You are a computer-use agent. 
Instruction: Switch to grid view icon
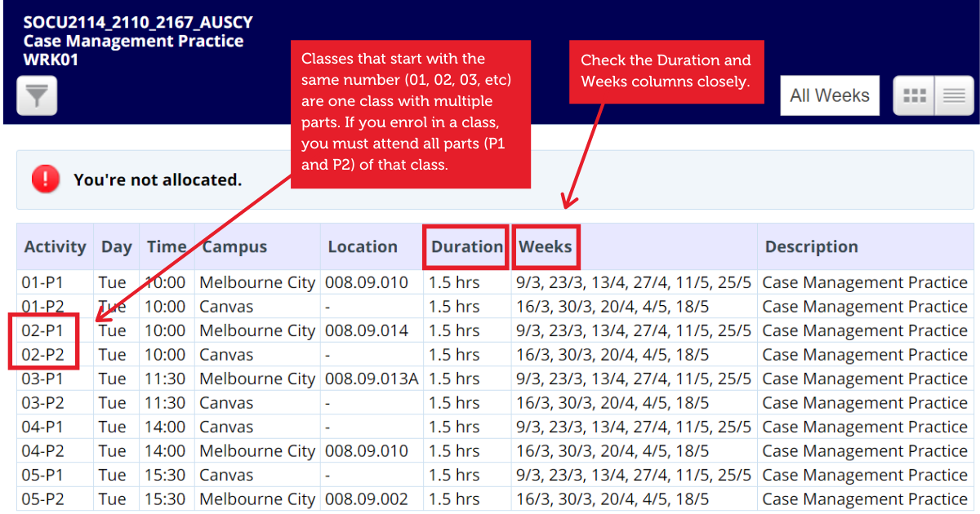pyautogui.click(x=914, y=96)
